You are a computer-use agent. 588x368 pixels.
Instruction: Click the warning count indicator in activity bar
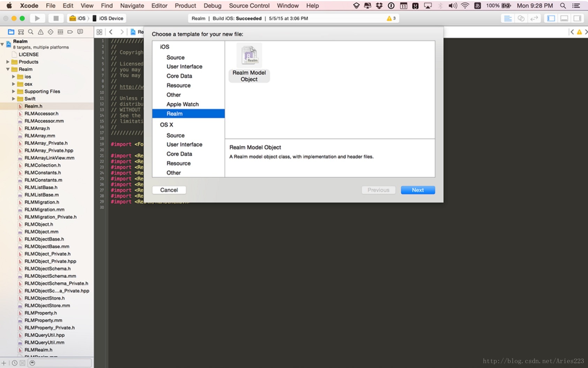tap(391, 18)
